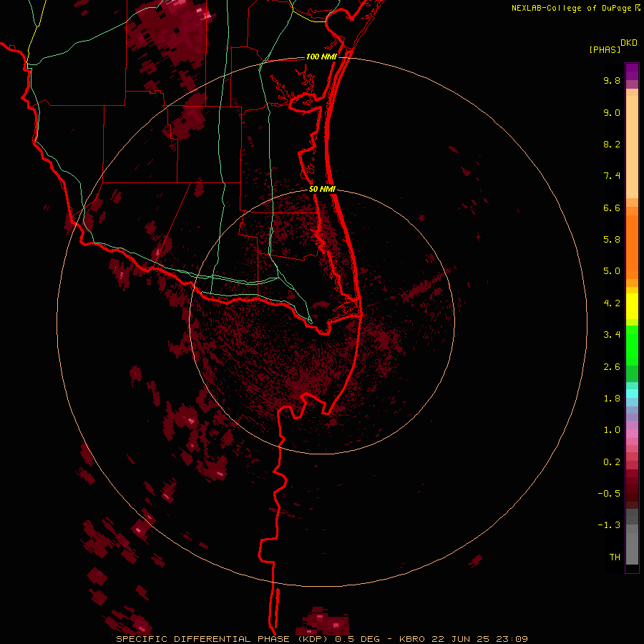The image size is (644, 644).
Task: Click the KBRO radar site identifier
Action: [x=413, y=639]
